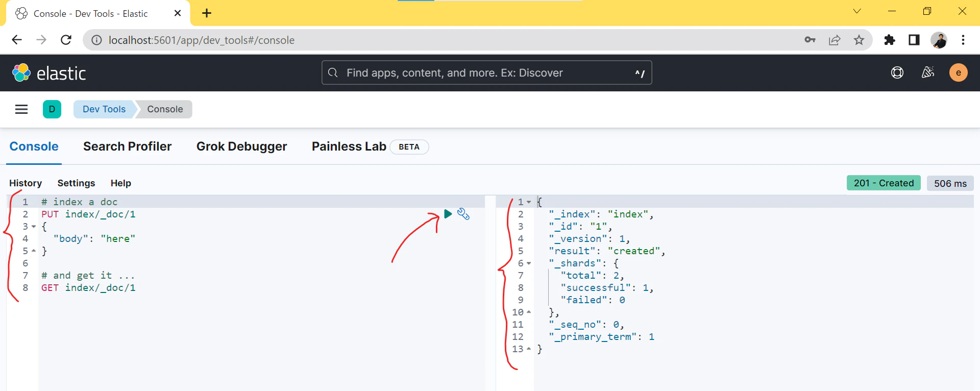Toggle fold marker at response line 10
The image size is (980, 391).
point(529,312)
